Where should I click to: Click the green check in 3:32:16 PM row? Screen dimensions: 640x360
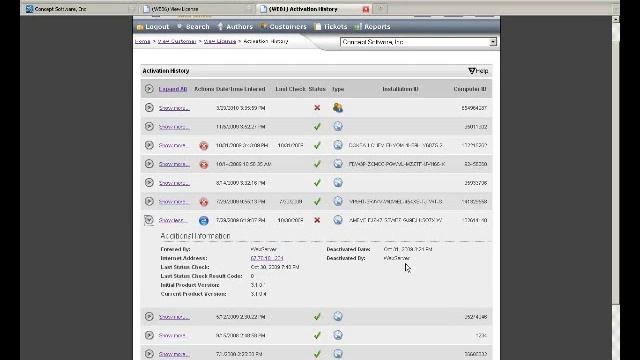pyautogui.click(x=317, y=183)
